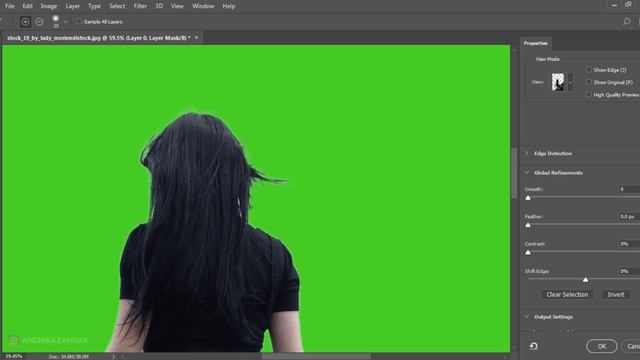
Task: Click the search magnifier icon in options bar
Action: [627, 21]
